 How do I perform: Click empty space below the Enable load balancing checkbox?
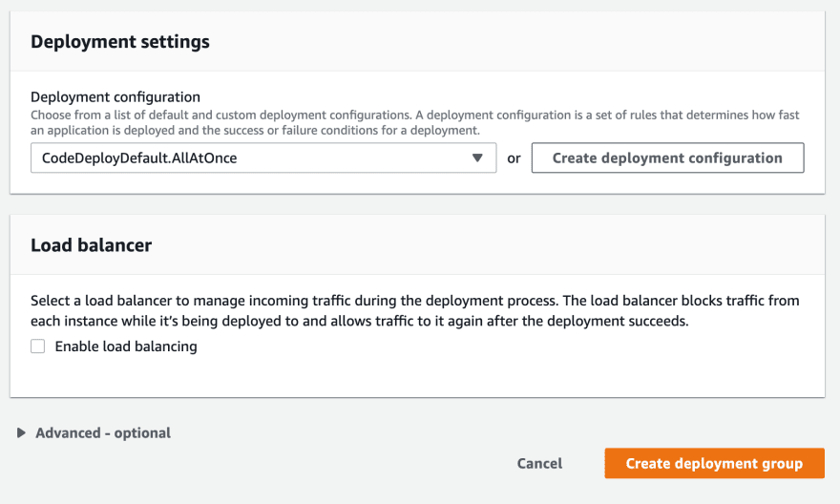pos(418,376)
